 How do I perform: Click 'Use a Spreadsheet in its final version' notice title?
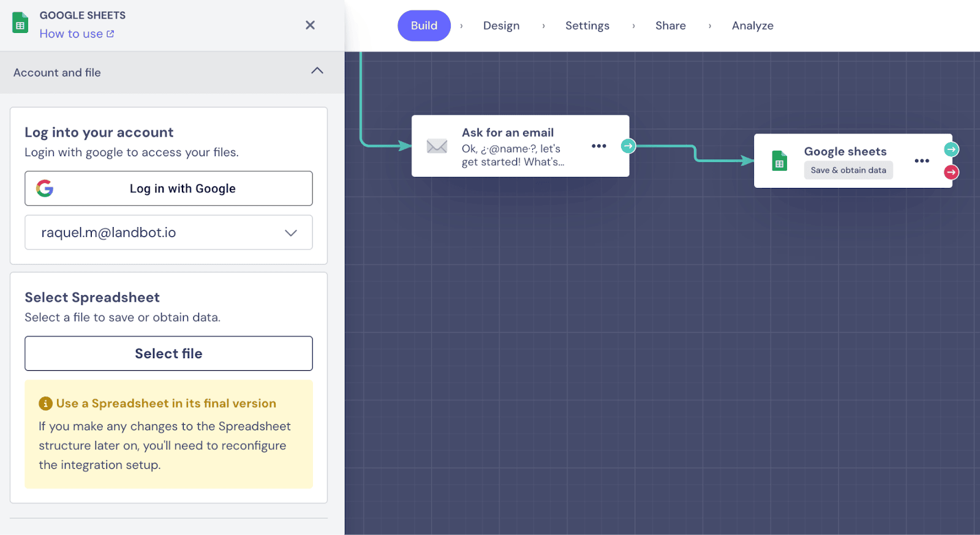pos(166,403)
